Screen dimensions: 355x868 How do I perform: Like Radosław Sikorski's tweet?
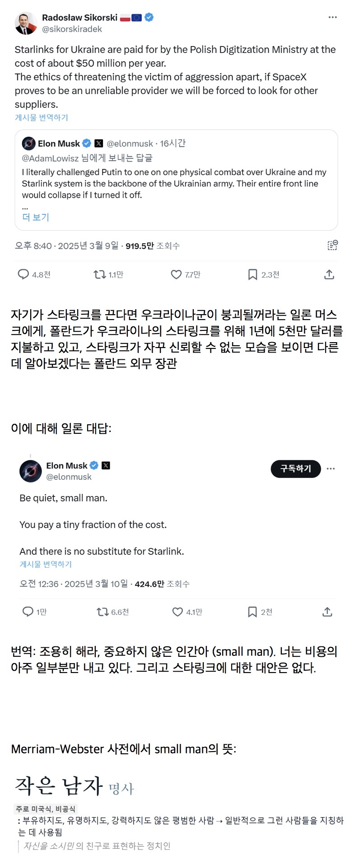click(176, 274)
